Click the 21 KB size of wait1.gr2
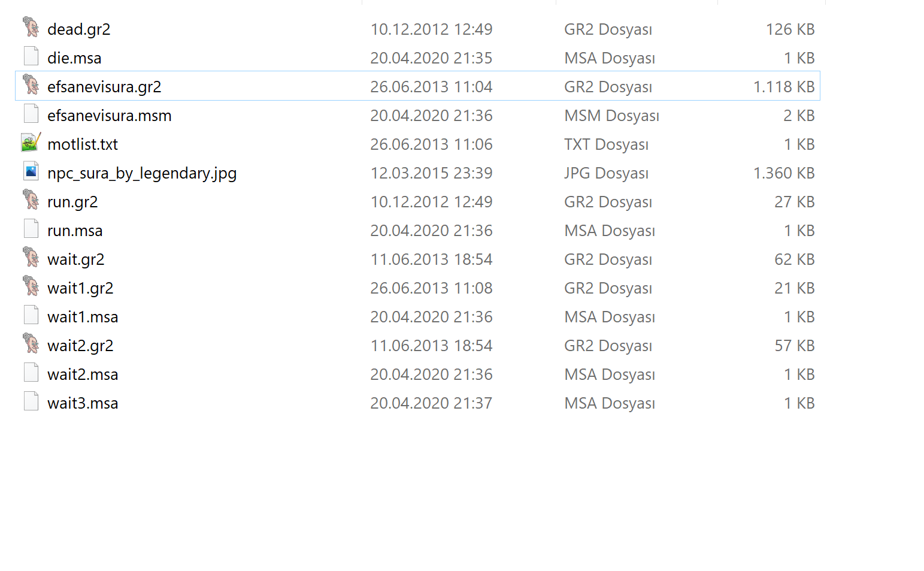Image resolution: width=924 pixels, height=571 pixels. [x=794, y=288]
